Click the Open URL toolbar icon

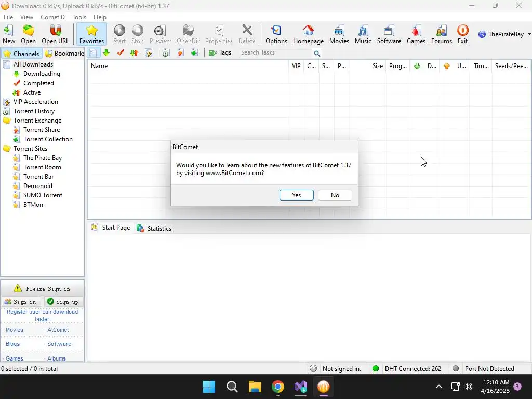(x=55, y=34)
